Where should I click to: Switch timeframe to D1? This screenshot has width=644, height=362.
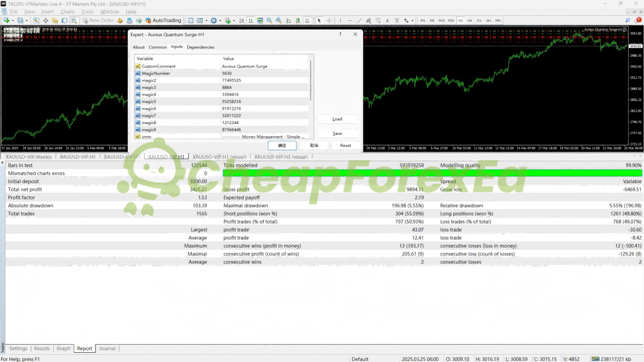pyautogui.click(x=479, y=20)
